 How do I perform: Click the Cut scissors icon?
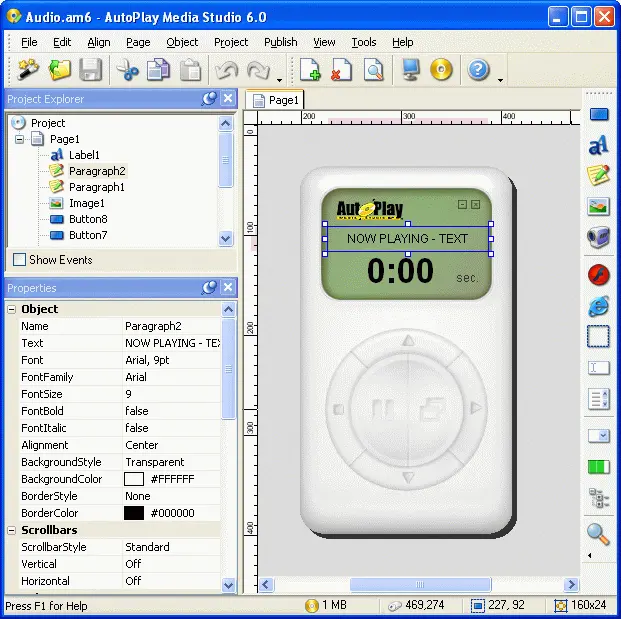127,70
